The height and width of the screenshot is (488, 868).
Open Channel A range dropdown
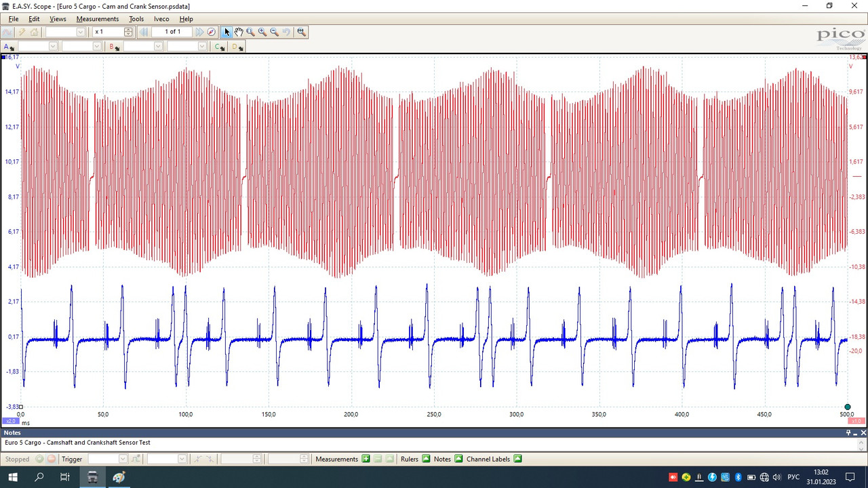point(53,47)
